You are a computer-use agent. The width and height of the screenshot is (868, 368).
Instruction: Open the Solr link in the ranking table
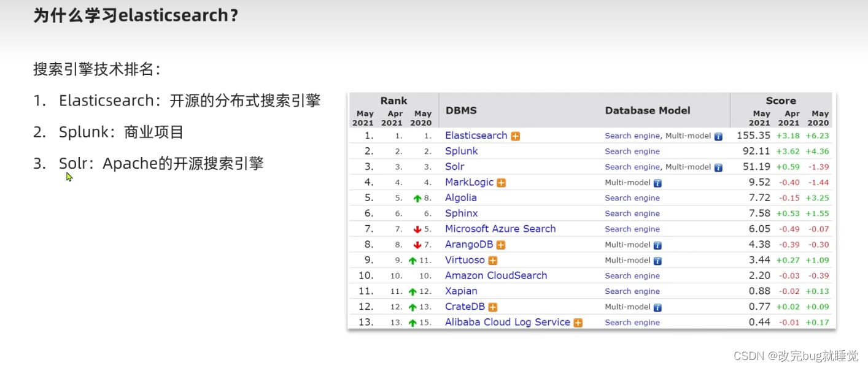[x=454, y=166]
